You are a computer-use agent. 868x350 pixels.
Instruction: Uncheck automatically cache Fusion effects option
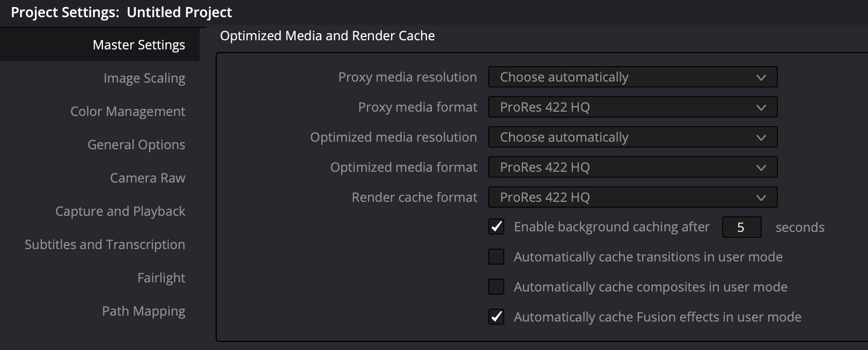pos(496,317)
